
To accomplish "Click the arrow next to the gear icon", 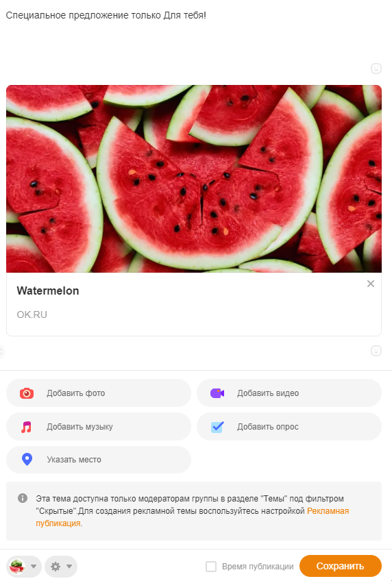I will coord(69,566).
